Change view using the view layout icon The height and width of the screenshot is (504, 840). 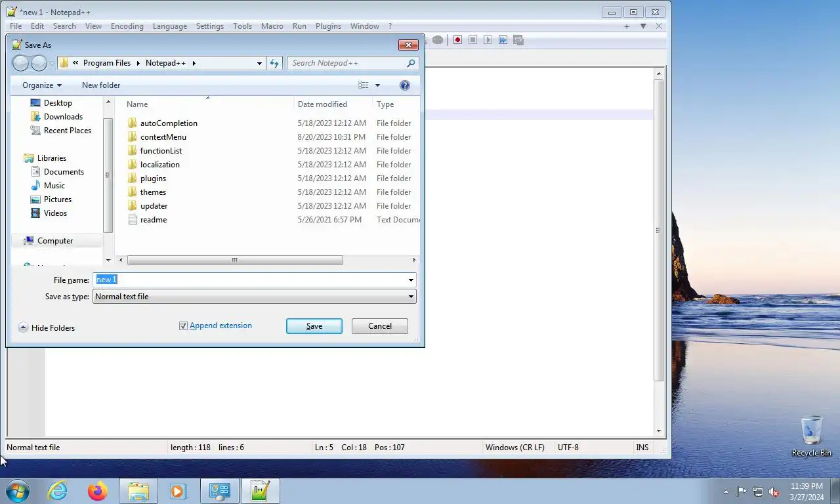click(x=364, y=85)
